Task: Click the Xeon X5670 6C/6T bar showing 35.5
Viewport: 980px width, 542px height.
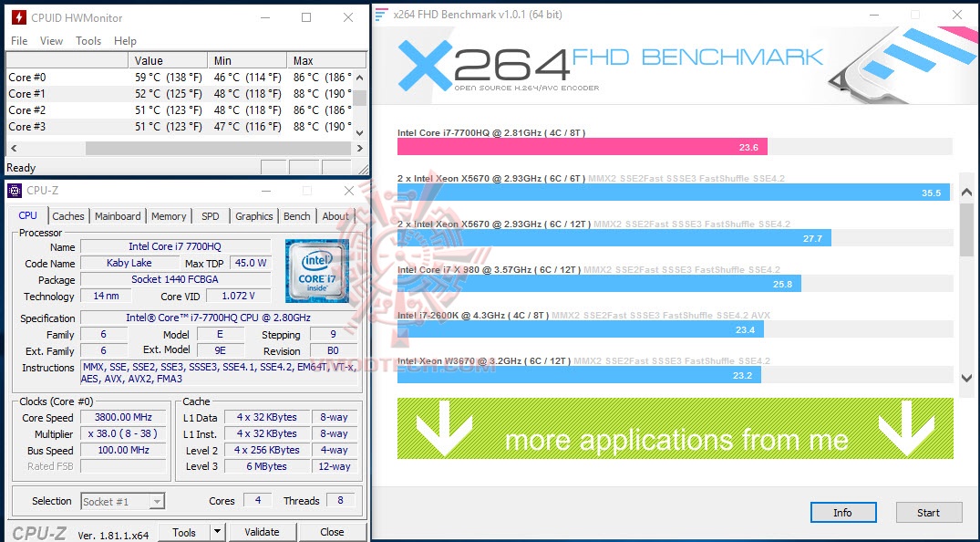Action: click(x=673, y=193)
